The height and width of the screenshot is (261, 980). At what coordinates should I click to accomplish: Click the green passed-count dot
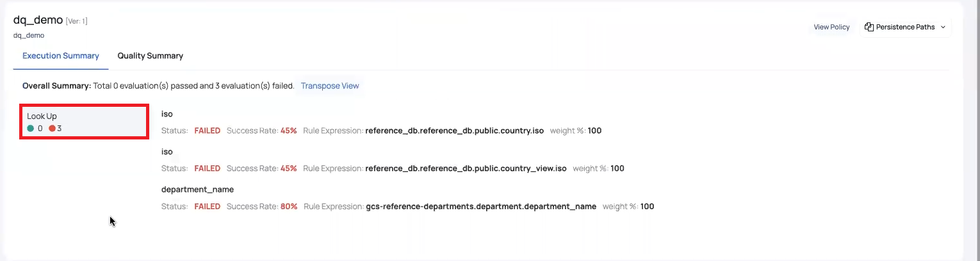[31, 129]
